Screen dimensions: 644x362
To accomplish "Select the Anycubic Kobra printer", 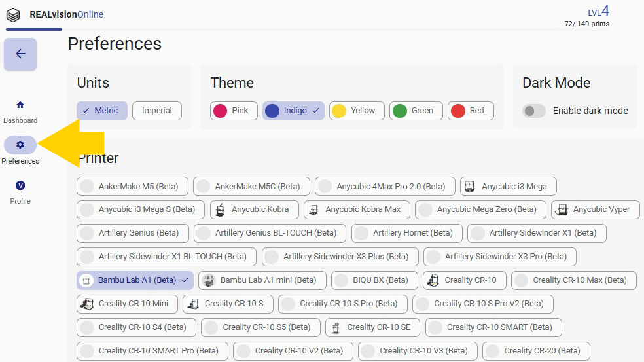I will [x=254, y=209].
